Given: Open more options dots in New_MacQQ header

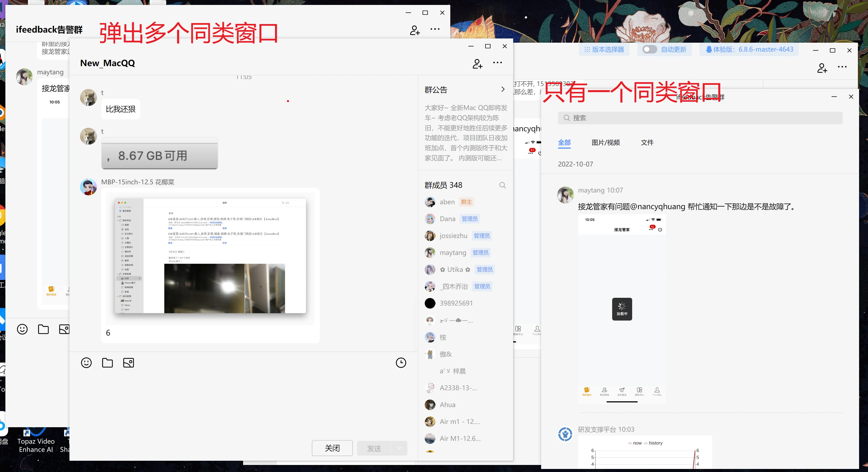Looking at the screenshot, I should (x=497, y=63).
